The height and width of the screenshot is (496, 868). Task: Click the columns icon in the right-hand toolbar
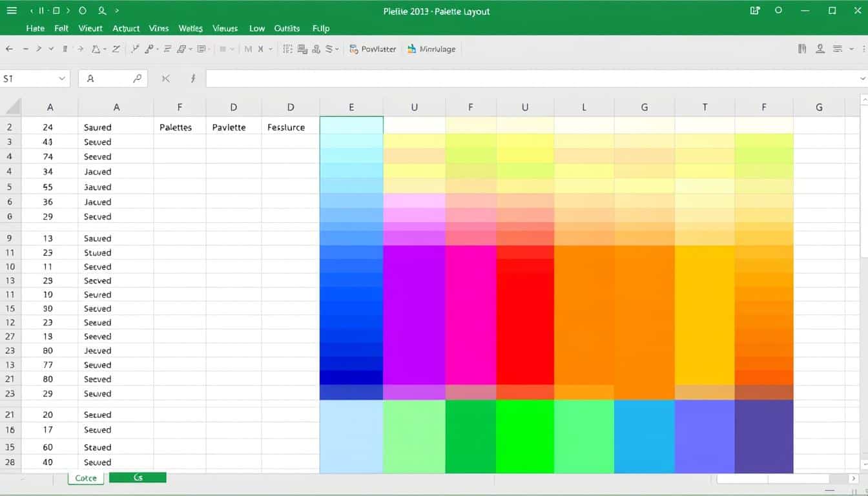(803, 49)
